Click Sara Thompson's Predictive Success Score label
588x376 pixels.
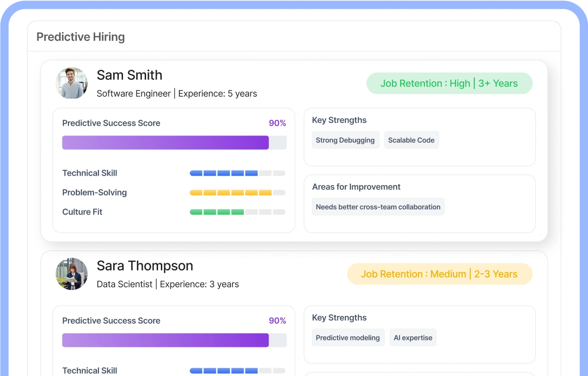click(111, 321)
